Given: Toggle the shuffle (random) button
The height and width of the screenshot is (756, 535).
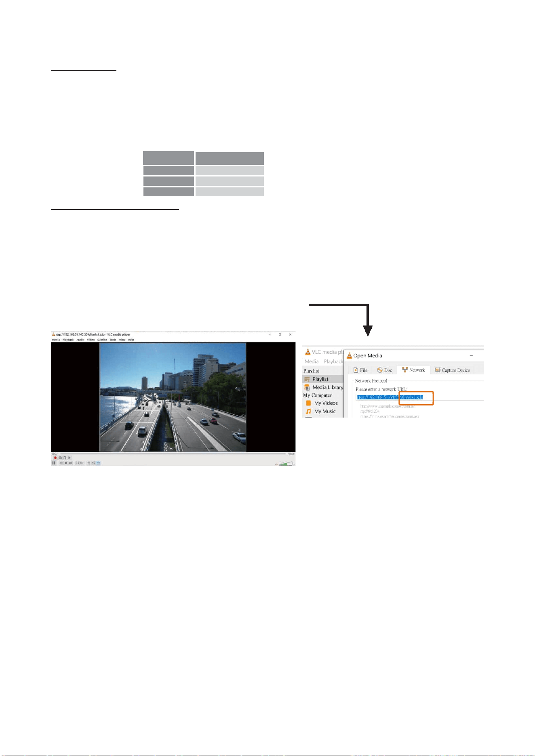Looking at the screenshot, I should (x=98, y=463).
